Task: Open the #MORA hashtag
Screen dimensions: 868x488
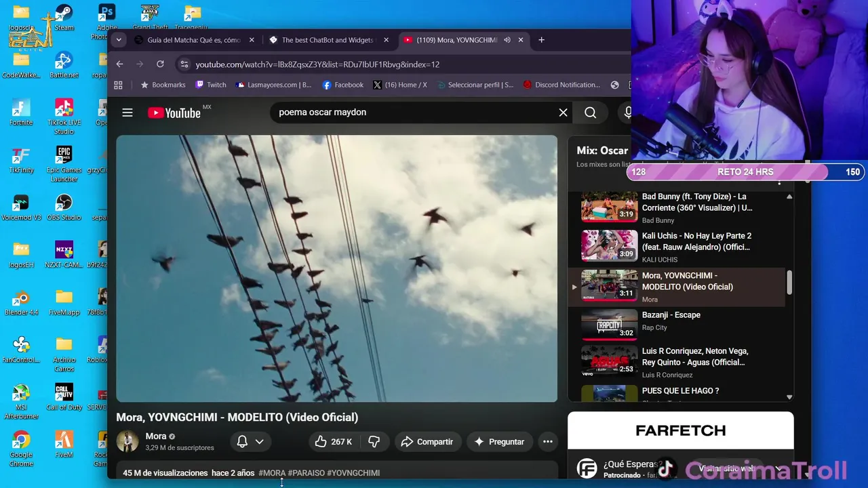Action: pyautogui.click(x=272, y=473)
